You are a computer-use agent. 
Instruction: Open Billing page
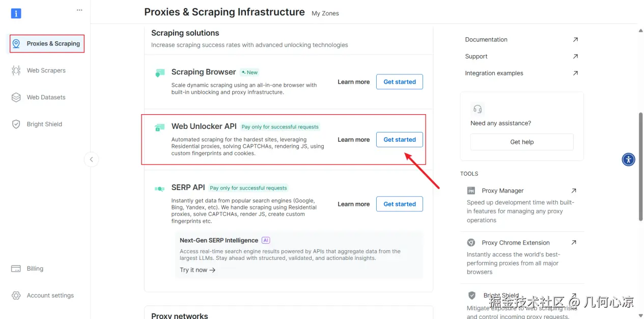pyautogui.click(x=35, y=269)
